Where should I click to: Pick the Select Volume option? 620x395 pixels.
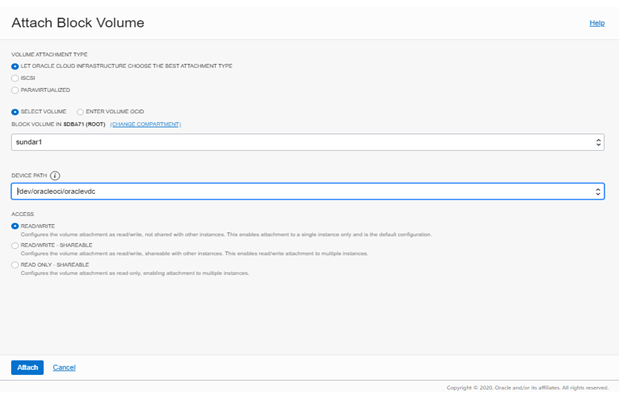pyautogui.click(x=15, y=112)
